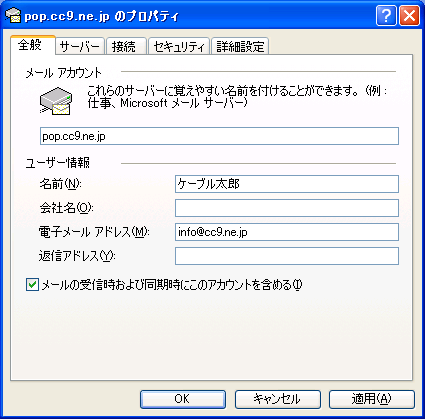
Task: Click the email address field info@cc9.ne.jp
Action: tap(287, 232)
